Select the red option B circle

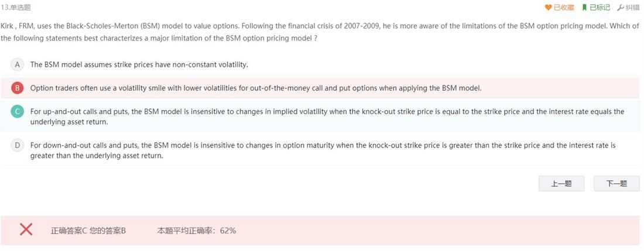pos(17,88)
